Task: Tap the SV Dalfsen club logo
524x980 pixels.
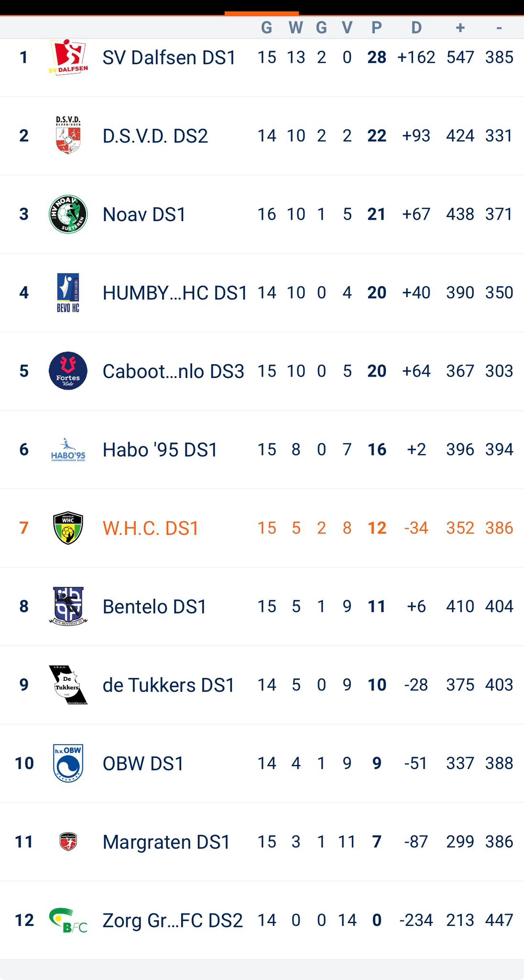Action: pyautogui.click(x=68, y=57)
